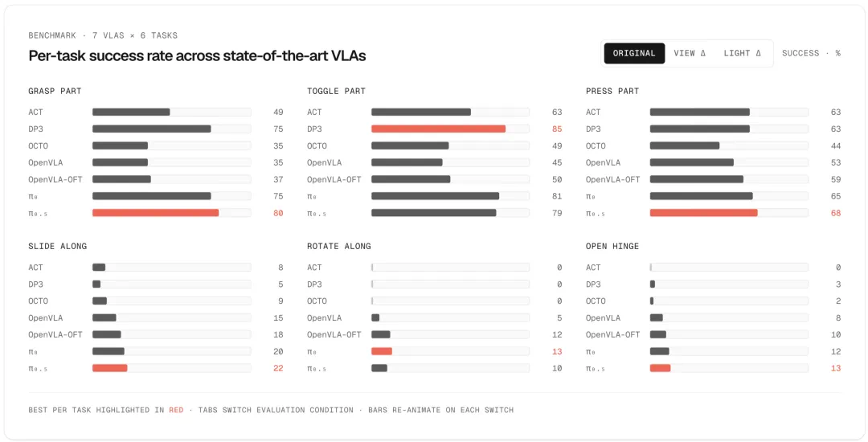Click the page title about per-task success rate
This screenshot has width=868, height=442.
[197, 55]
